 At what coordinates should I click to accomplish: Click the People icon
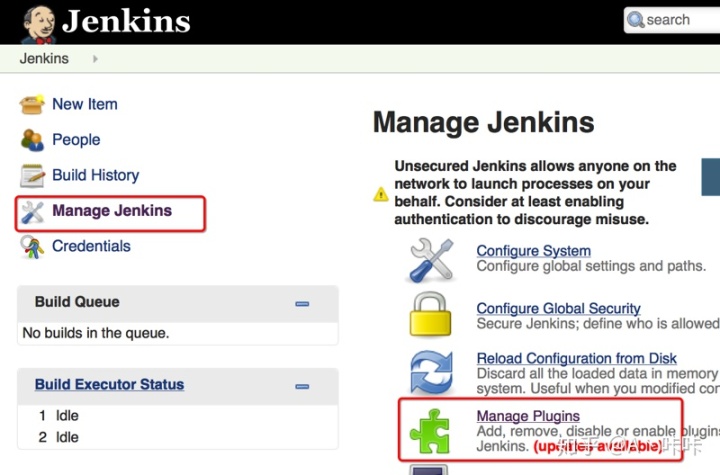(32, 140)
